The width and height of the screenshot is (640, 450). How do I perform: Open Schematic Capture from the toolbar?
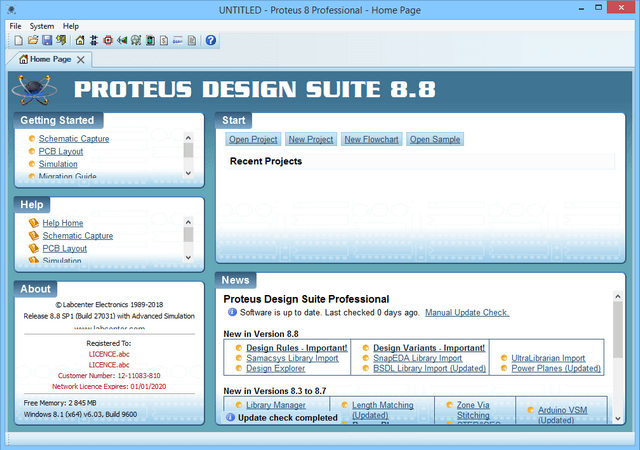point(93,41)
